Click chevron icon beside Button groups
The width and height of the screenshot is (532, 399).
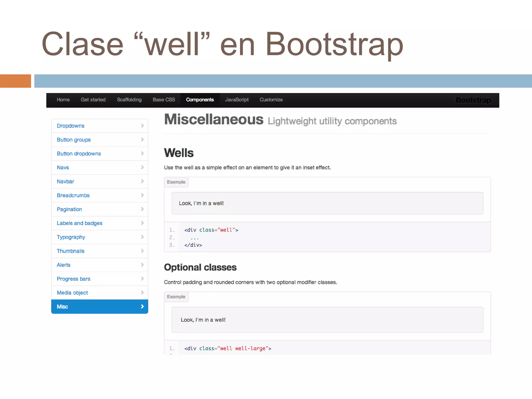(142, 139)
